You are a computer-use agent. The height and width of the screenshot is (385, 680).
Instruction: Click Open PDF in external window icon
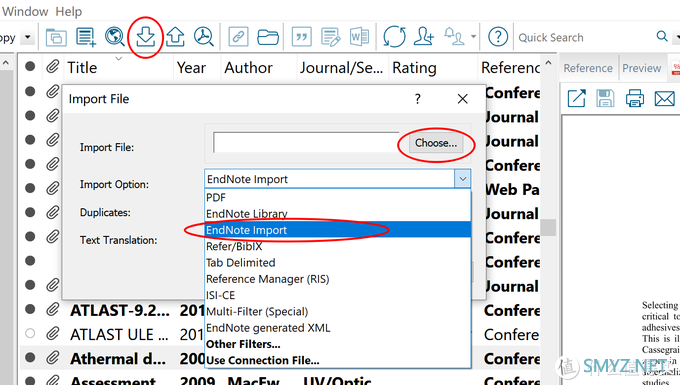(x=576, y=98)
